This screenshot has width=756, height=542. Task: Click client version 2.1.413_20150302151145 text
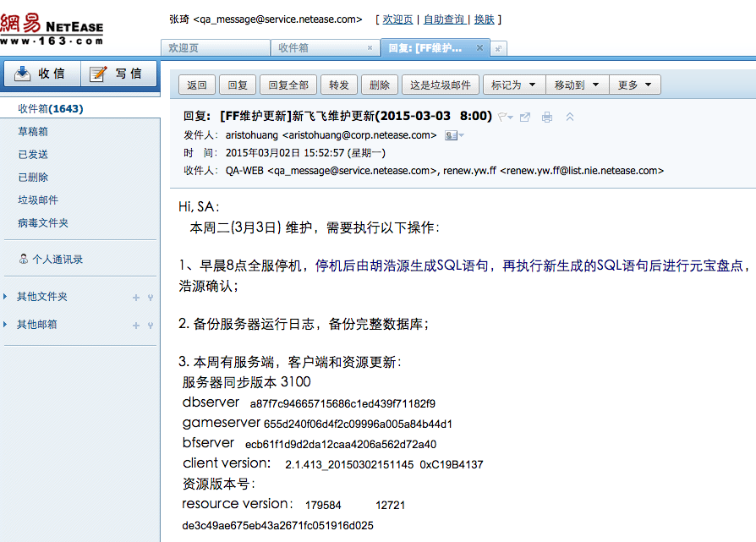(x=349, y=464)
